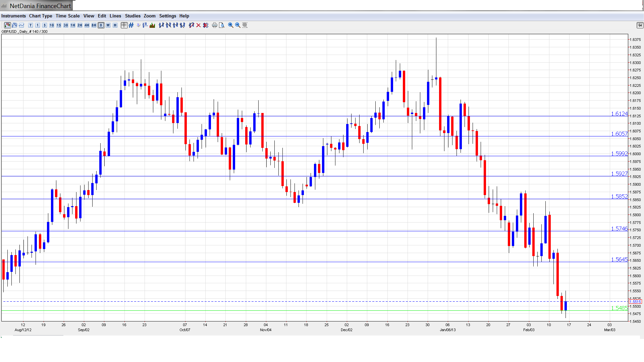Click the Help menu item
This screenshot has height=362, width=644.
click(x=184, y=16)
